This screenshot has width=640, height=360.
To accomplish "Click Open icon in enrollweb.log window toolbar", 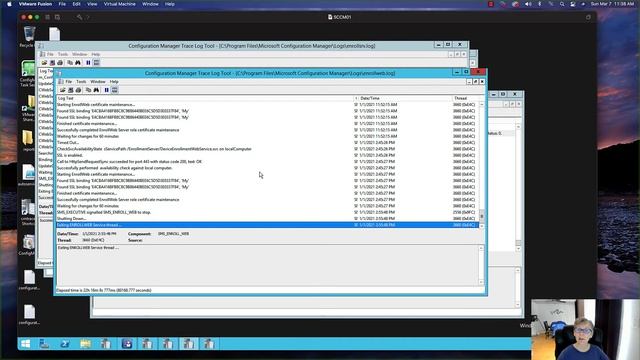I will [62, 90].
